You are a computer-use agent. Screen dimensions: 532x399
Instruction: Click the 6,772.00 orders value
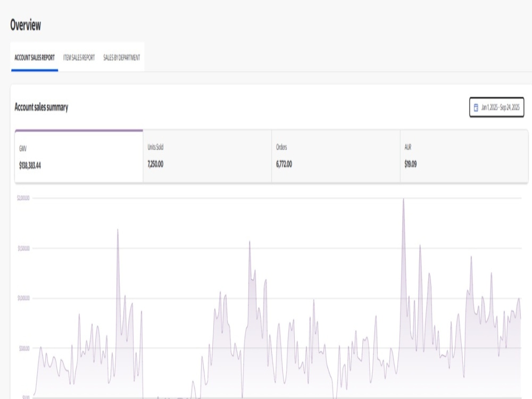pos(284,164)
